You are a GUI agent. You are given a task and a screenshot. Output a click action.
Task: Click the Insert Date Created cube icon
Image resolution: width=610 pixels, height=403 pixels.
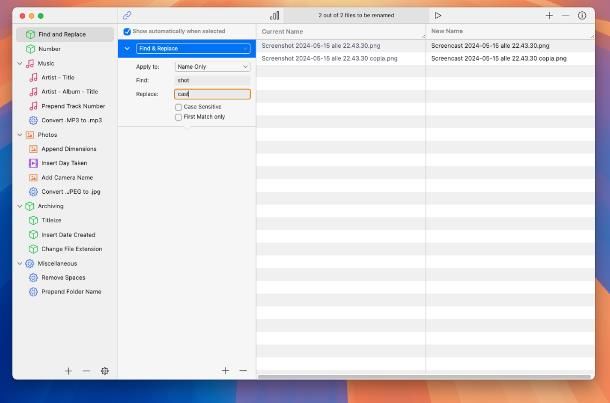click(x=33, y=235)
